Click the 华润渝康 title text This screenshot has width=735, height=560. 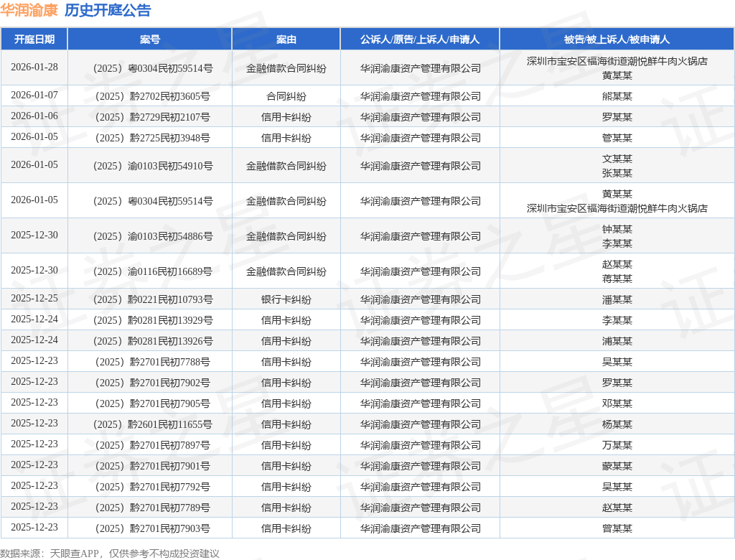coord(29,10)
